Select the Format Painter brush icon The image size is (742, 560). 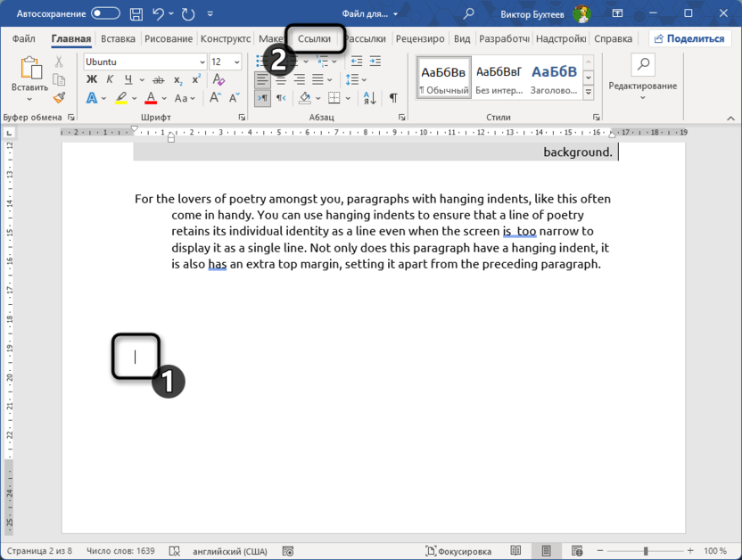click(59, 98)
